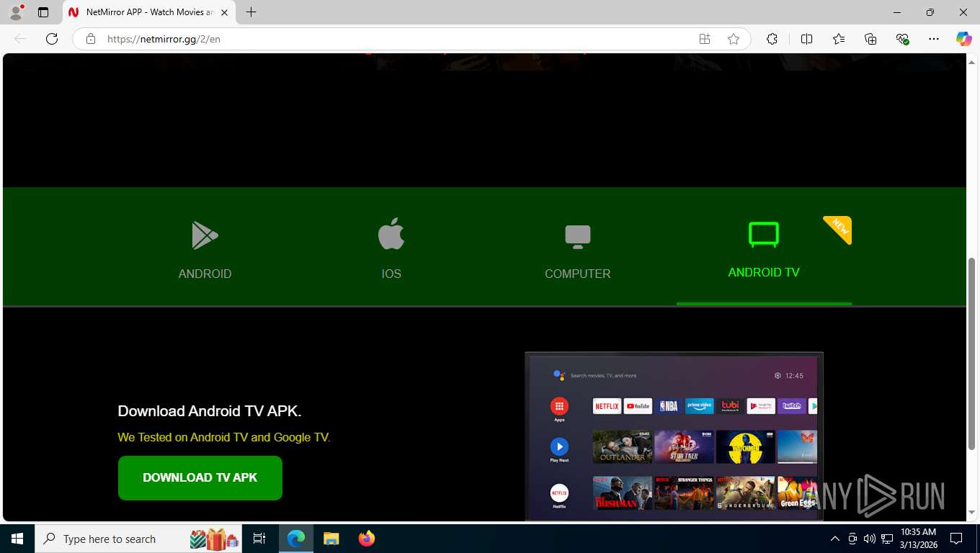This screenshot has height=553, width=980.
Task: Select the NetMirror APP browser tab
Action: pyautogui.click(x=148, y=12)
